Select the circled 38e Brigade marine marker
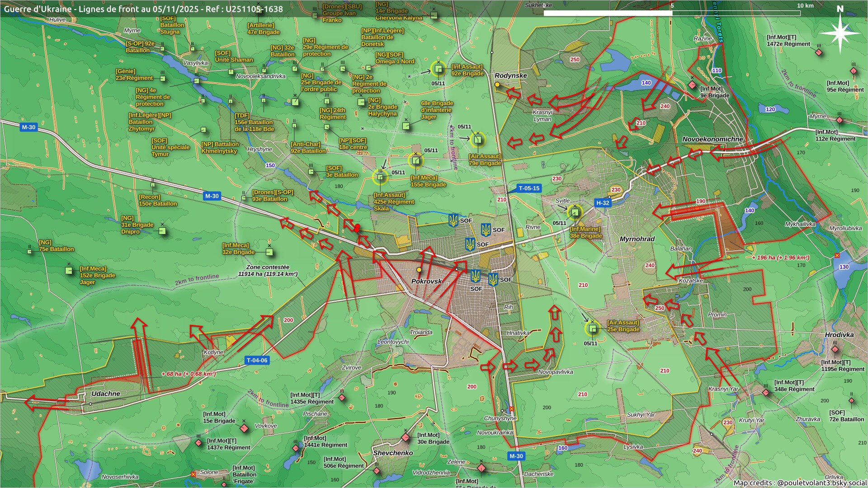 [x=575, y=212]
